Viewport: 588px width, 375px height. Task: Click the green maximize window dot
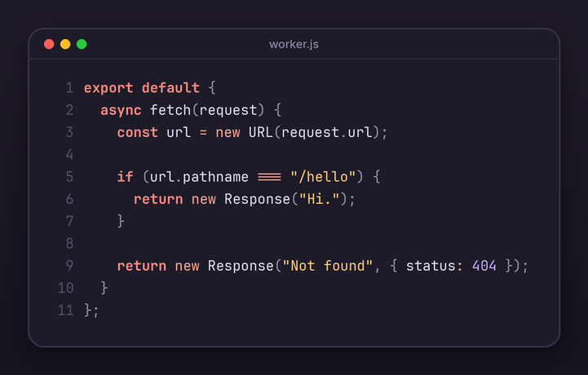(x=82, y=44)
